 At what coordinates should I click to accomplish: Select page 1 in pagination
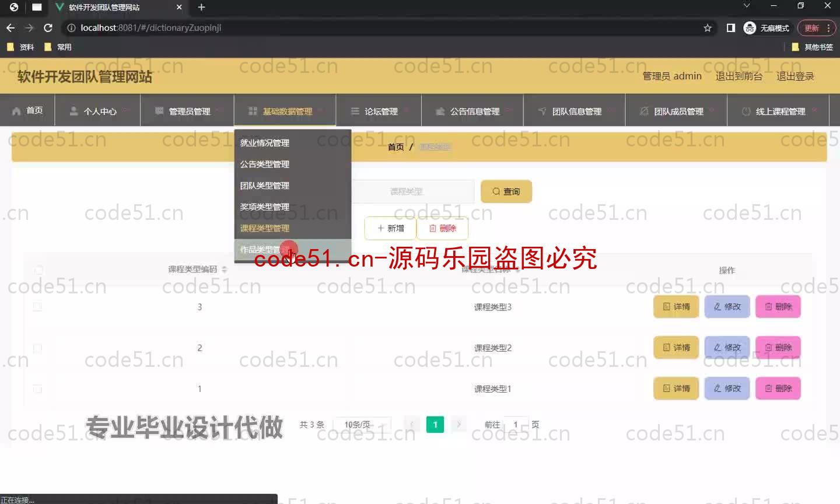[435, 425]
